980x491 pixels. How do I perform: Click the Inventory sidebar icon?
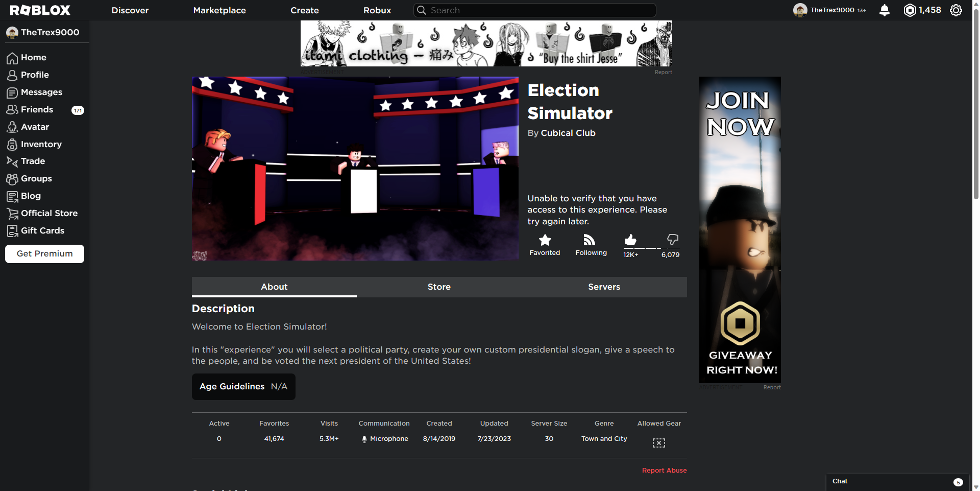click(x=12, y=145)
